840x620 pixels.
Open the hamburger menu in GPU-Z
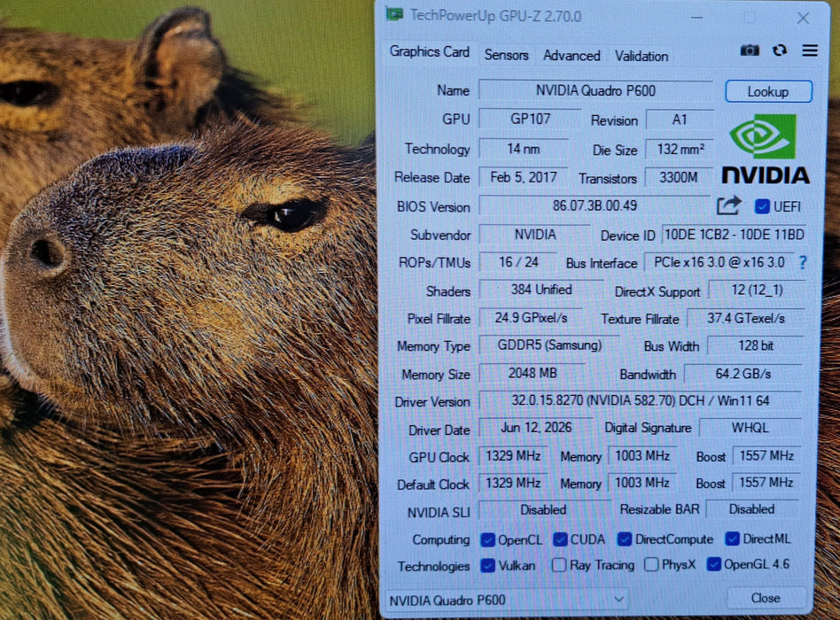pos(810,50)
